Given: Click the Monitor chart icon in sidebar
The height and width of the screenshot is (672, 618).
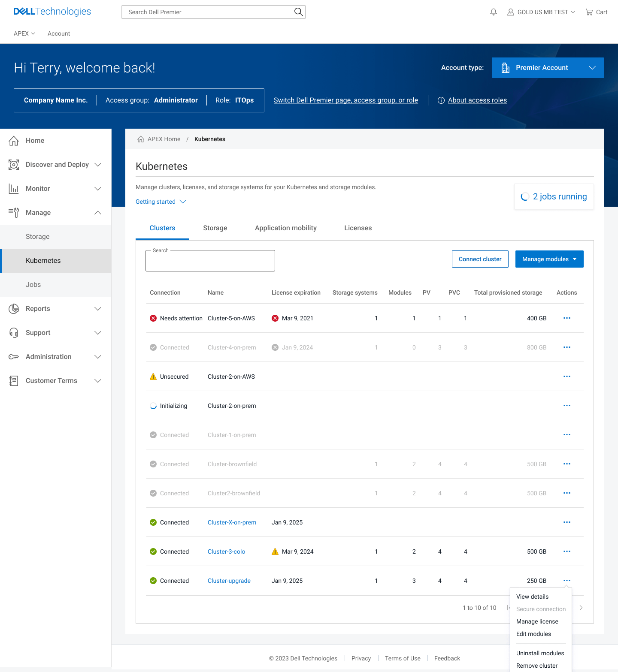Looking at the screenshot, I should click(14, 189).
